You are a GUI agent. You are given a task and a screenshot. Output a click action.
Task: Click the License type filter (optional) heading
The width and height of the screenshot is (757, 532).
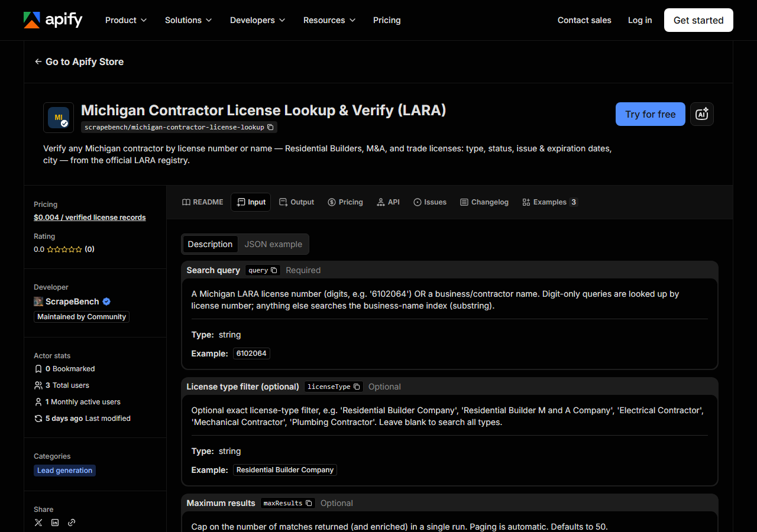point(243,387)
